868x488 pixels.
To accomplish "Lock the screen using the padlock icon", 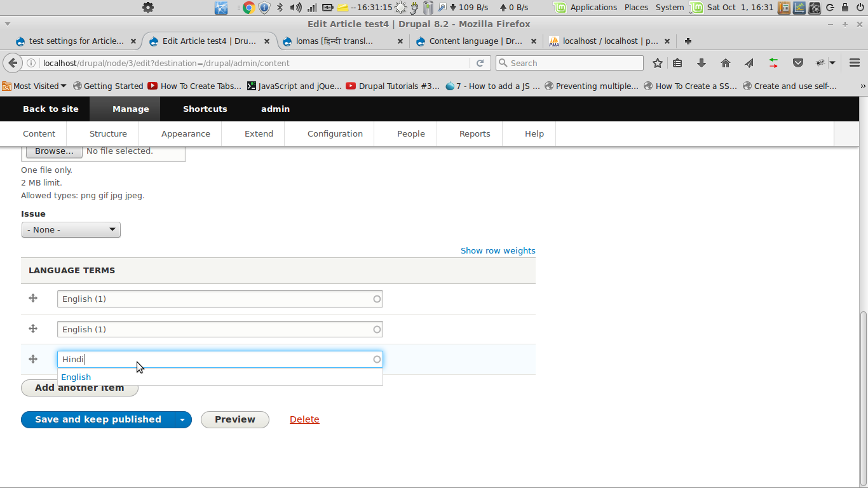I will click(x=844, y=7).
